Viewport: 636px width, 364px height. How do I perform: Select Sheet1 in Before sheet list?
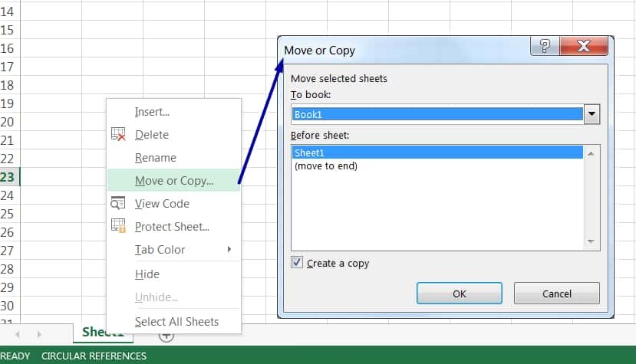tap(437, 152)
